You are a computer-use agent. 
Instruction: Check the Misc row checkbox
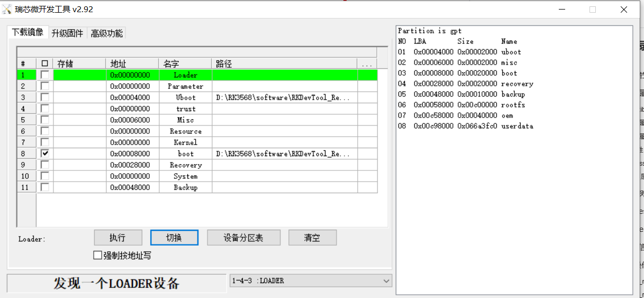pos(45,120)
